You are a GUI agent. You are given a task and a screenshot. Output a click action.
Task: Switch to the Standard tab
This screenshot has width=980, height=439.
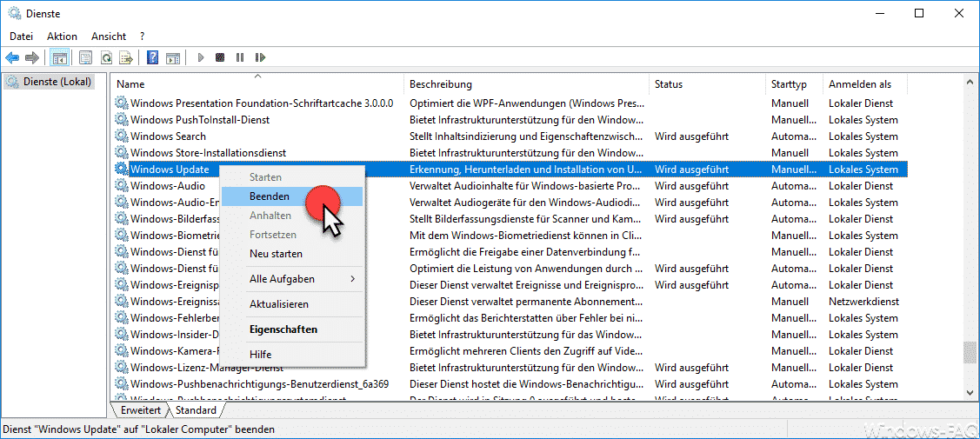coord(197,410)
